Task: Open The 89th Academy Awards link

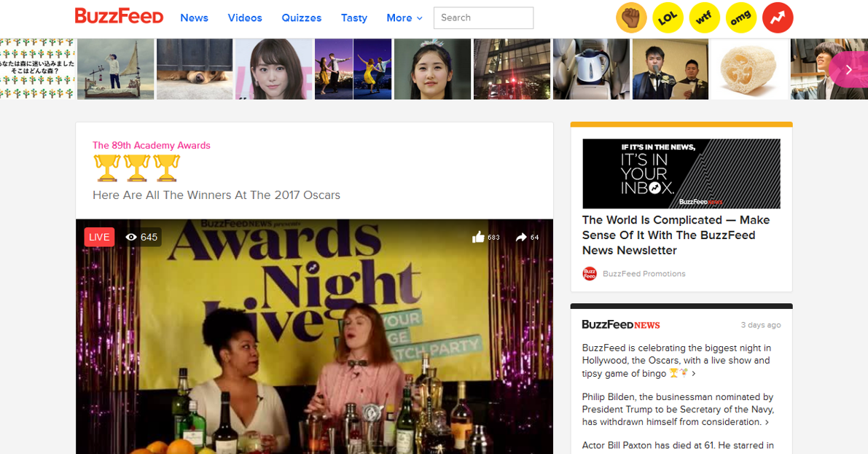Action: [x=151, y=145]
